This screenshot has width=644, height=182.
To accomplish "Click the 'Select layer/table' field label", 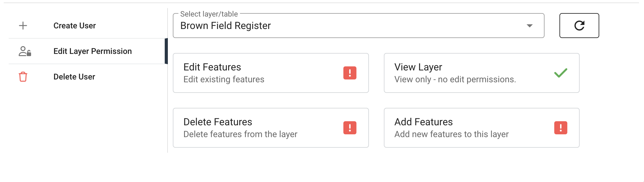I will pyautogui.click(x=209, y=14).
